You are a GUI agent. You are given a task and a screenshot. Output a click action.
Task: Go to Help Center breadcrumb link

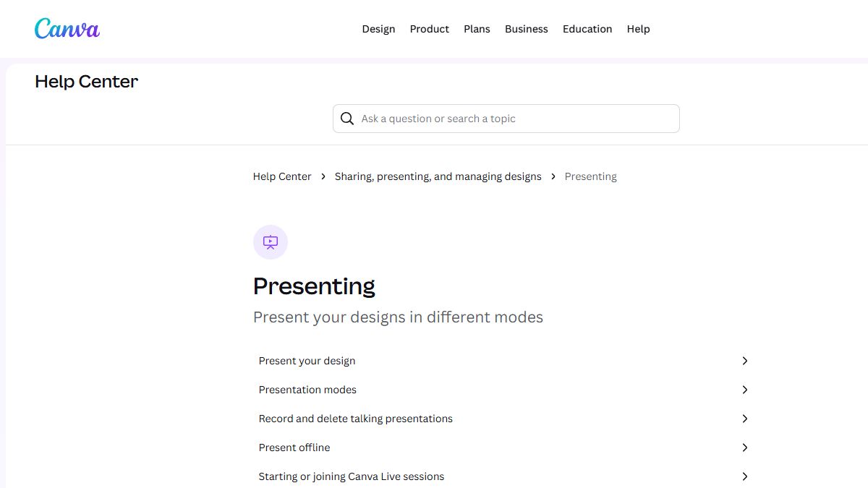(x=282, y=176)
